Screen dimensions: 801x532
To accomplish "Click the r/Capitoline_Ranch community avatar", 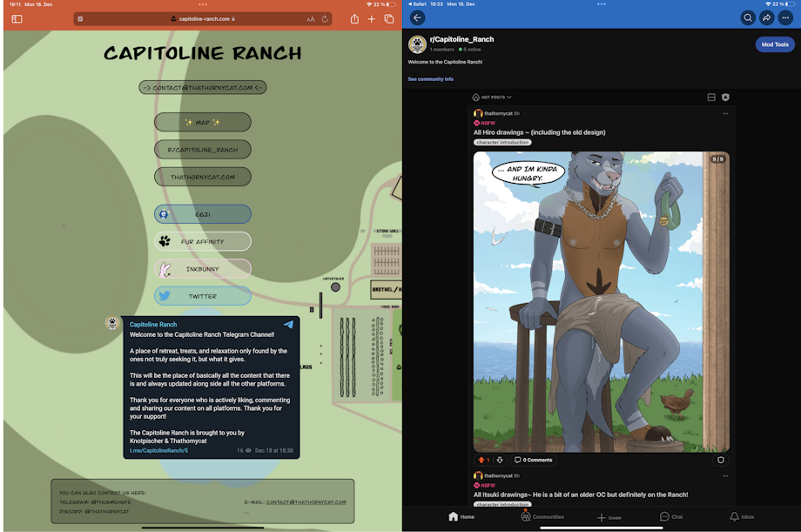I will pyautogui.click(x=417, y=44).
